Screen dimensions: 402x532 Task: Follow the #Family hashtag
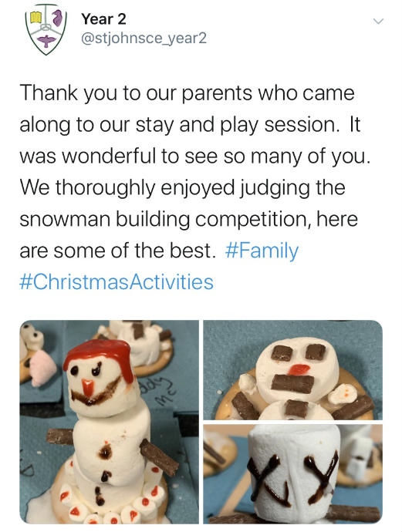[262, 251]
